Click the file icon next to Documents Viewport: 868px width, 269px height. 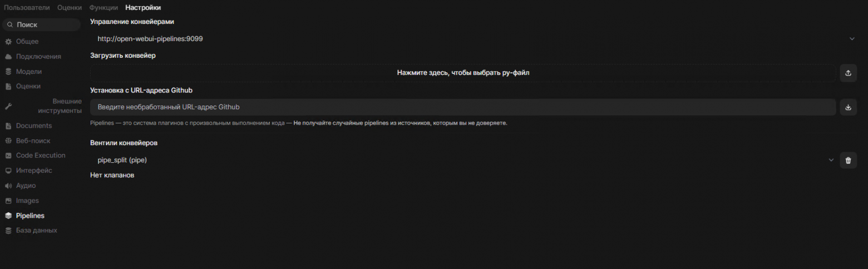pyautogui.click(x=8, y=126)
